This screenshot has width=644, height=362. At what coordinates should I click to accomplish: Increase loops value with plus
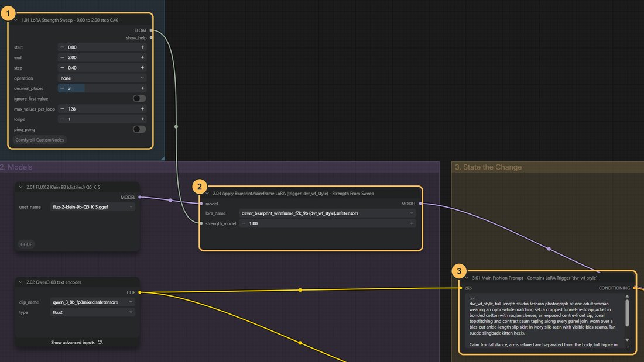(142, 119)
